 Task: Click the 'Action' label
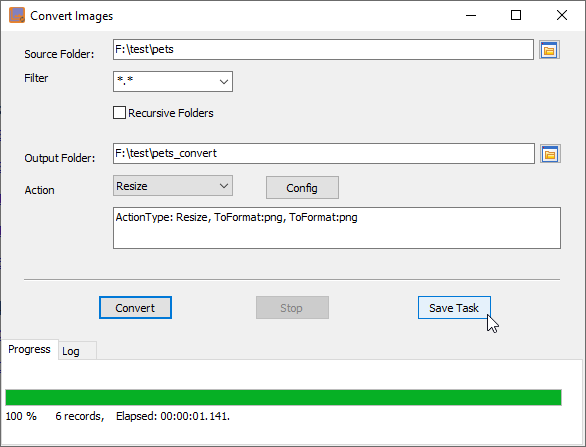(40, 190)
